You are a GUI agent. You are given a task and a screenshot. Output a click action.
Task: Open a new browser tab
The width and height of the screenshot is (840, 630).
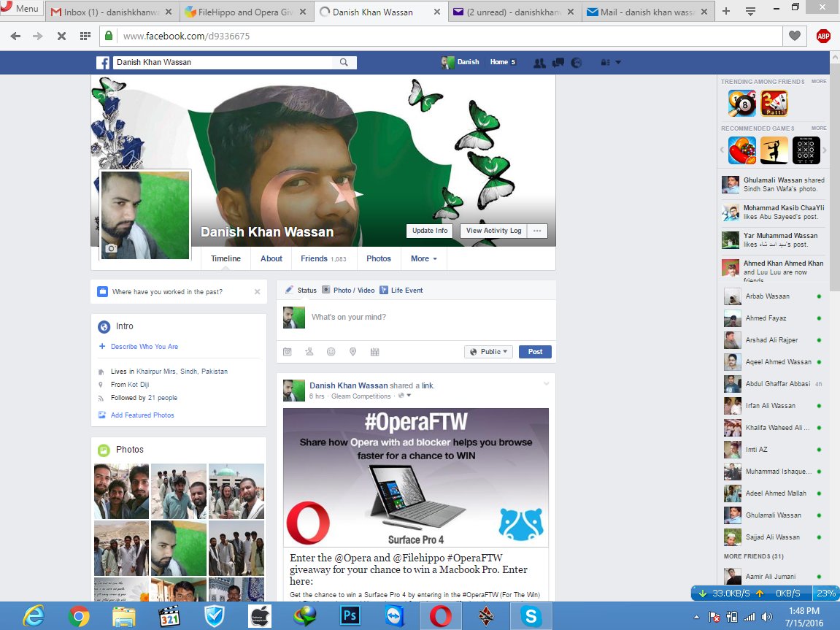(x=726, y=11)
